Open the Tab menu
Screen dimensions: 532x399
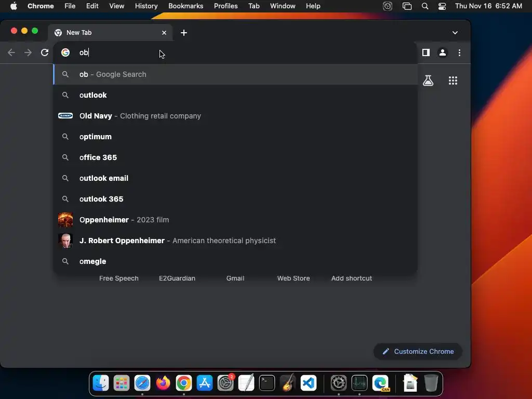pyautogui.click(x=254, y=6)
